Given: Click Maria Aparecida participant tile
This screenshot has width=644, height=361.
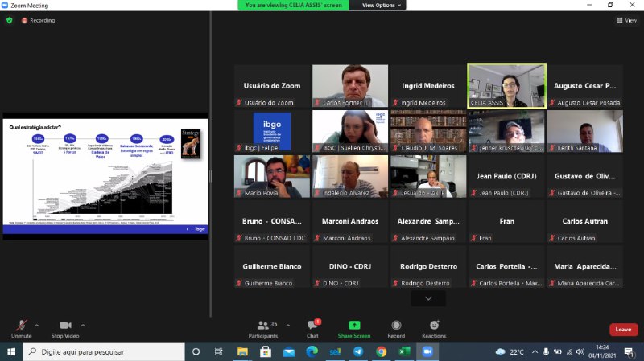Looking at the screenshot, I should [585, 267].
